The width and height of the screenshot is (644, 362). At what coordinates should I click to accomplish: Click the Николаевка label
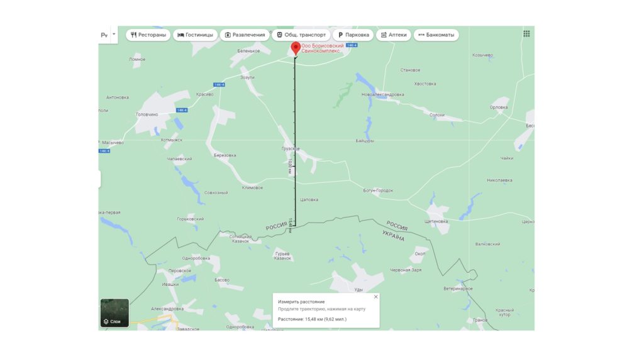499,180
